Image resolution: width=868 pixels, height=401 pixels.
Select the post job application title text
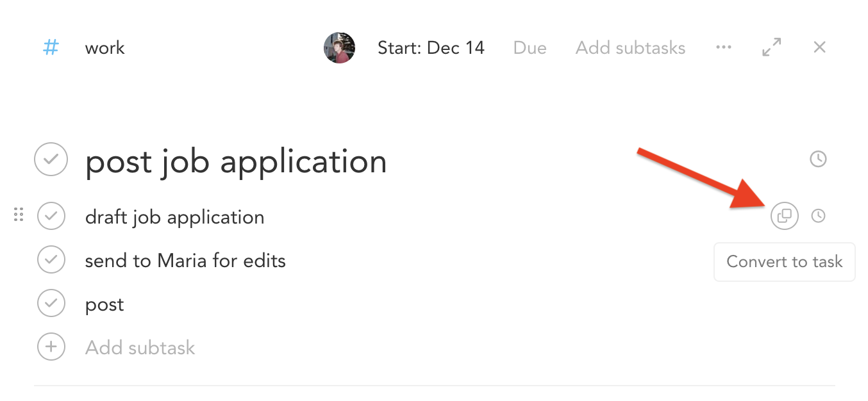click(236, 161)
